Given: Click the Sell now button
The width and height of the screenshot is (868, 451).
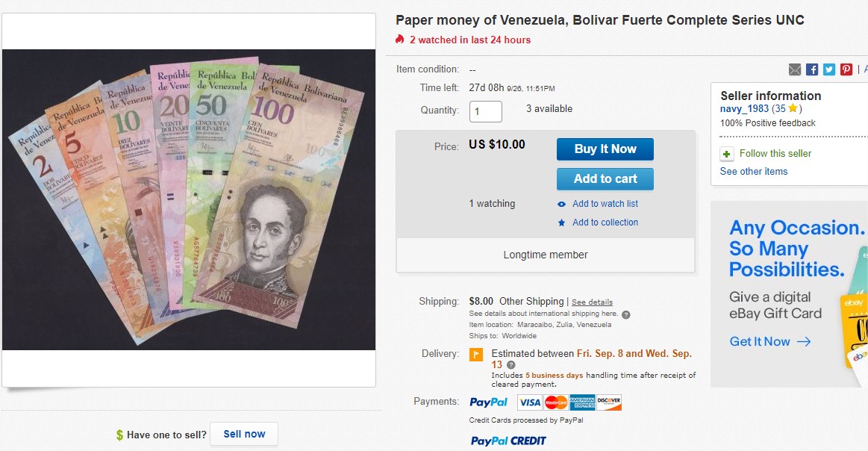Looking at the screenshot, I should (244, 435).
